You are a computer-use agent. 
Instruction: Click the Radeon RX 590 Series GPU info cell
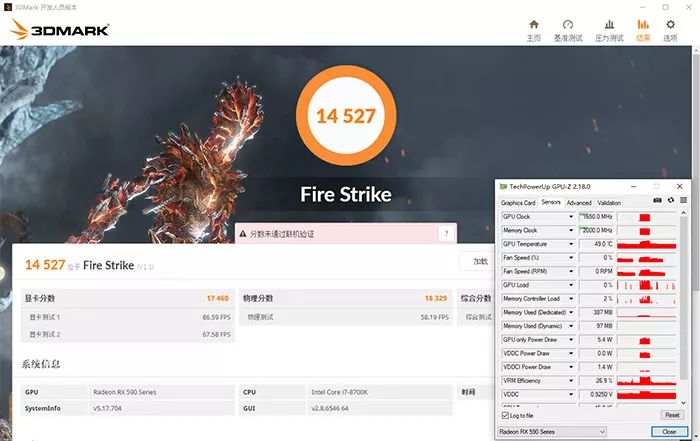point(162,392)
